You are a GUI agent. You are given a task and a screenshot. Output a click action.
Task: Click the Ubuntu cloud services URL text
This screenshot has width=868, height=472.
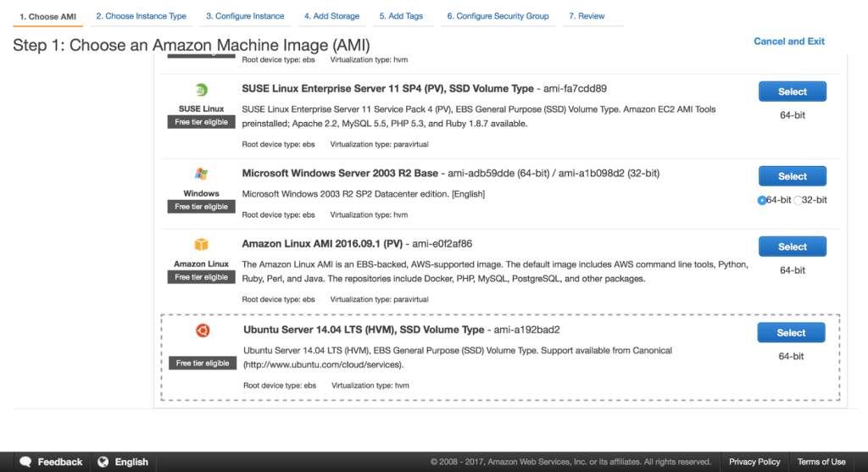click(x=323, y=364)
